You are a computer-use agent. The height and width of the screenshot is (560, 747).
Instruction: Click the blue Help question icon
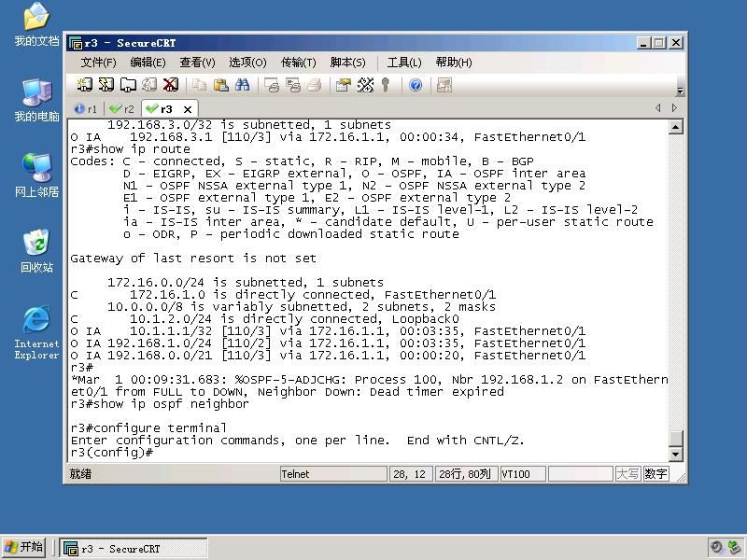(416, 85)
